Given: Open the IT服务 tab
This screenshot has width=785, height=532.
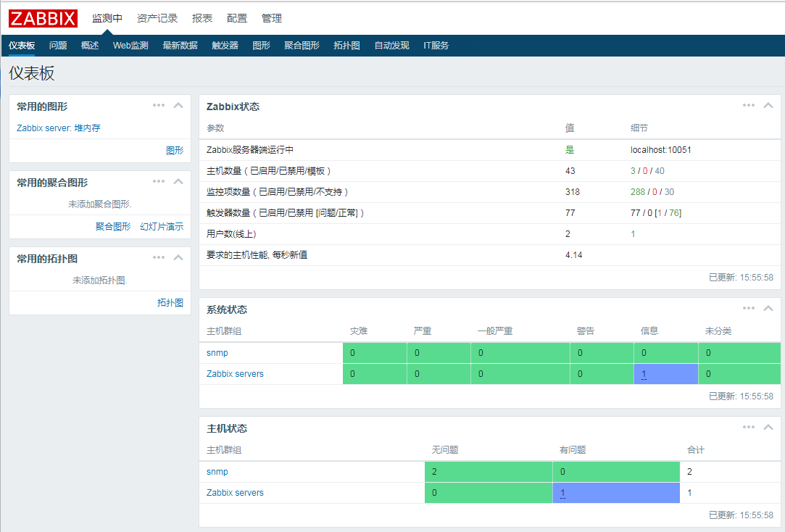Looking at the screenshot, I should coord(436,45).
